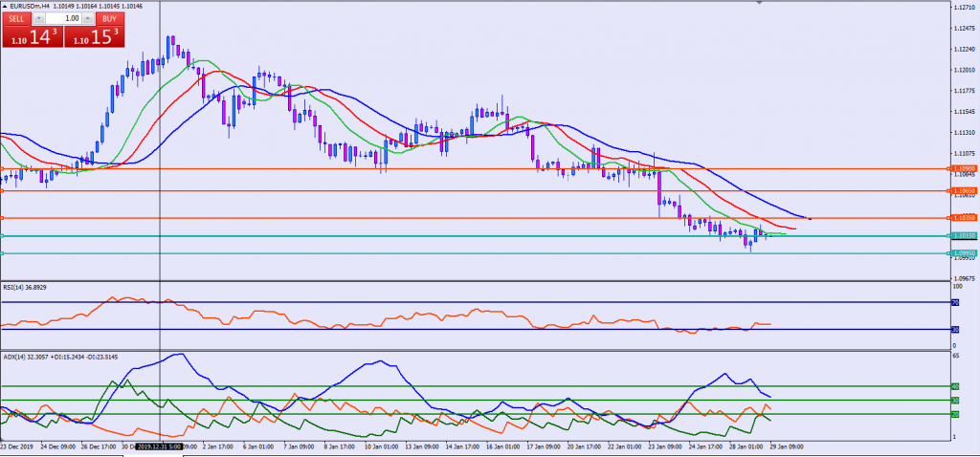Click the ADX(14) indicator label
Screen dimensions: 980x457
pyautogui.click(x=48, y=356)
